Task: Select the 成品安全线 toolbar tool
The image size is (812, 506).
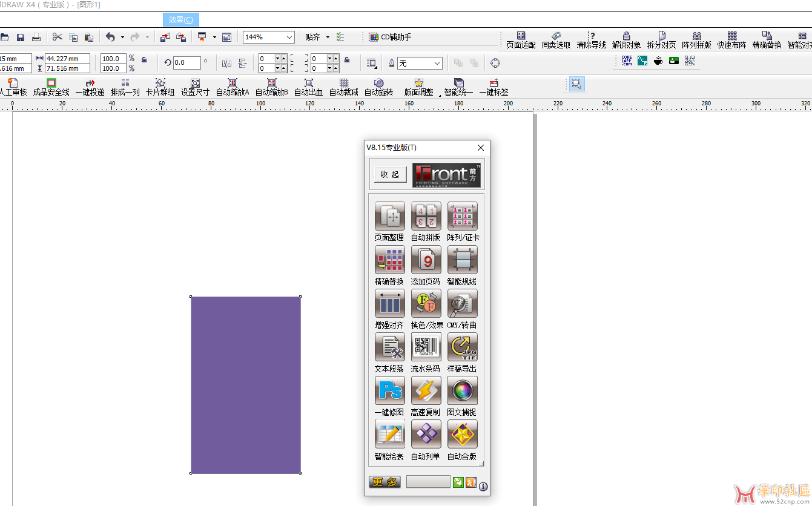Action: click(x=51, y=87)
